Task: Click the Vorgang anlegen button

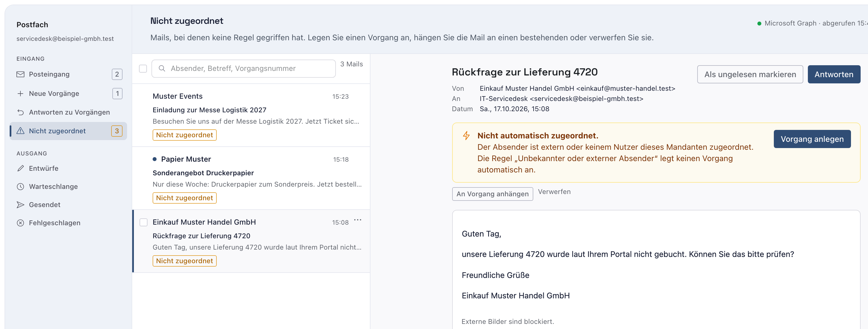Action: pos(812,139)
